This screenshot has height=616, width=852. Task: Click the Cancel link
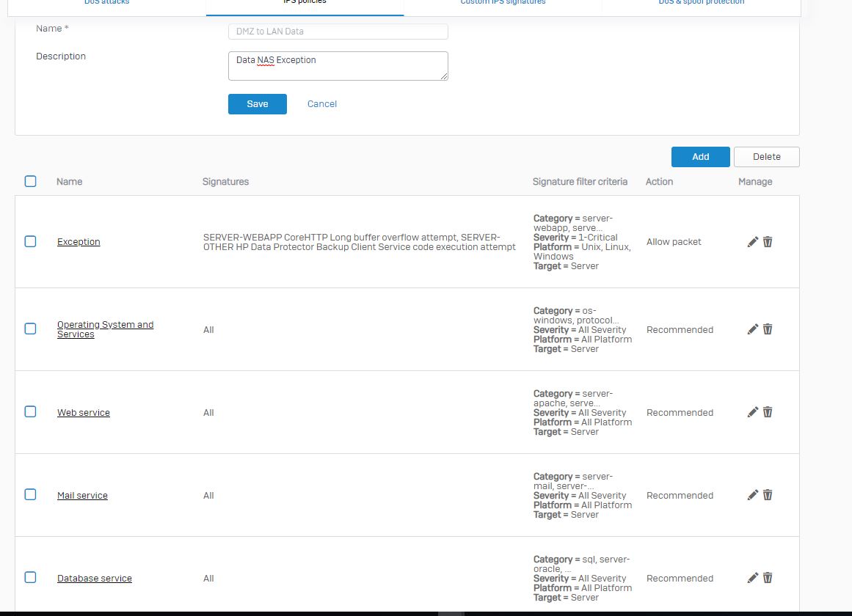point(321,104)
